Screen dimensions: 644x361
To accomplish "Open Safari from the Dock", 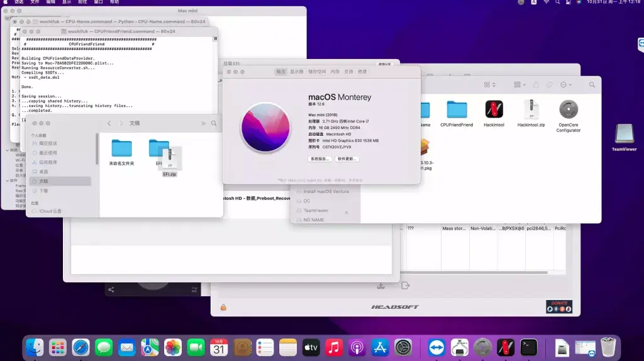I will (80, 348).
